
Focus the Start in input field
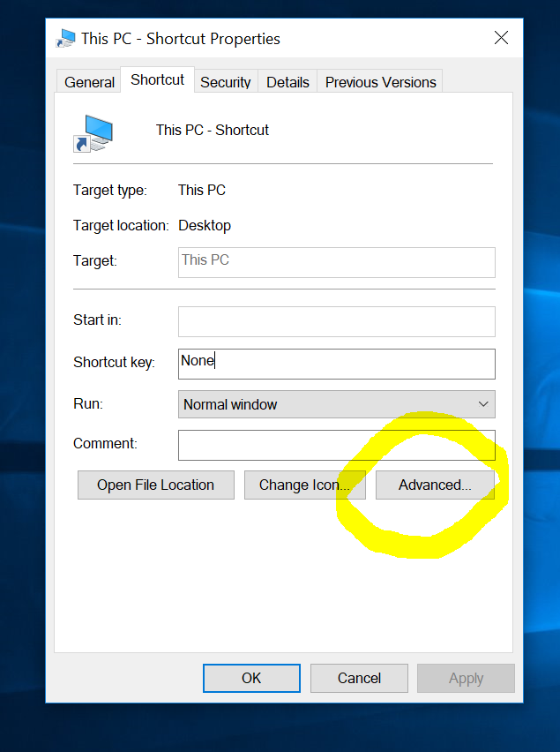(x=337, y=321)
